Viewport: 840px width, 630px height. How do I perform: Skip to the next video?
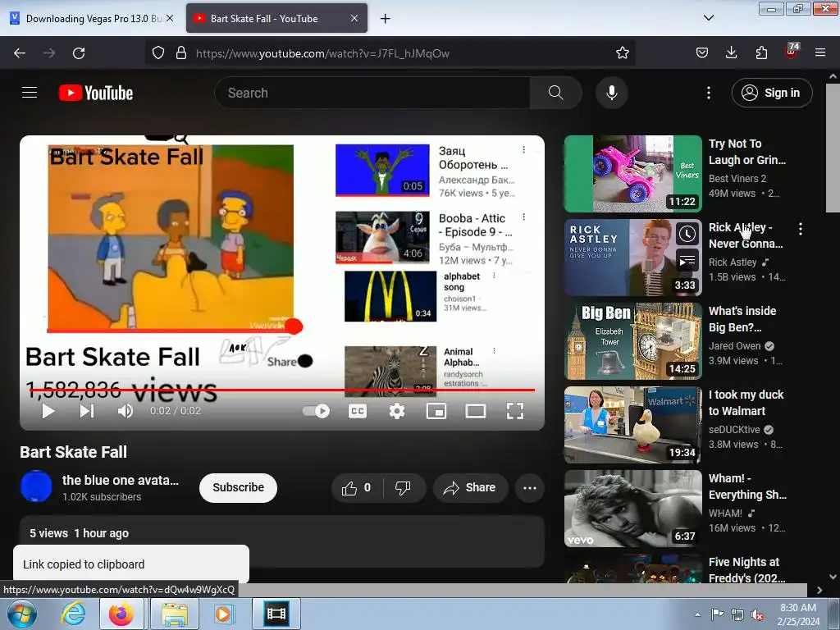87,411
